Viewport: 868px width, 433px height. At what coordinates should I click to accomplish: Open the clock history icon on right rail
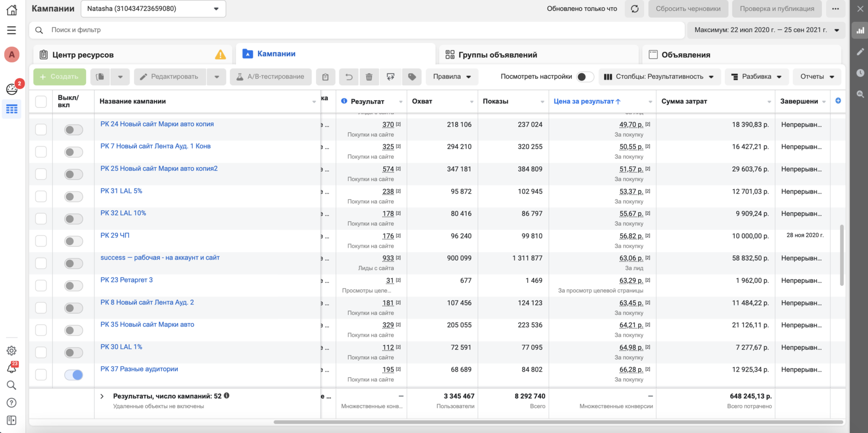tap(860, 73)
